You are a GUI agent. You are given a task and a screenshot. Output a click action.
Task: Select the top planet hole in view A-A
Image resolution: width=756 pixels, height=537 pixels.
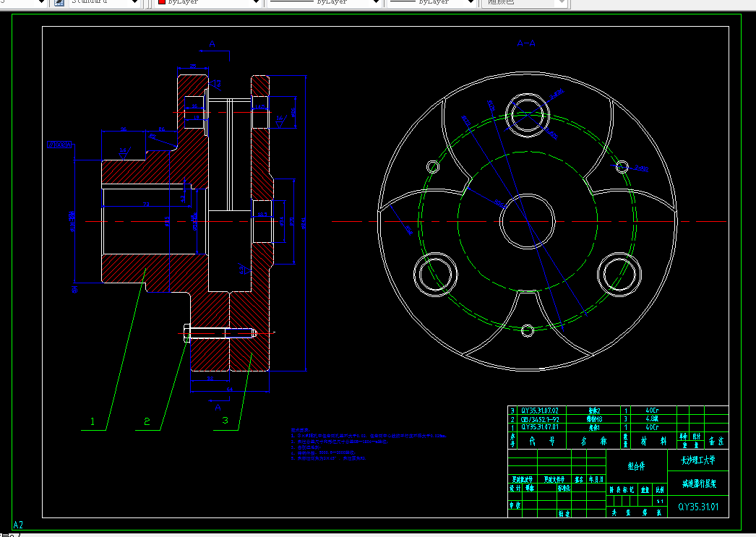point(528,115)
